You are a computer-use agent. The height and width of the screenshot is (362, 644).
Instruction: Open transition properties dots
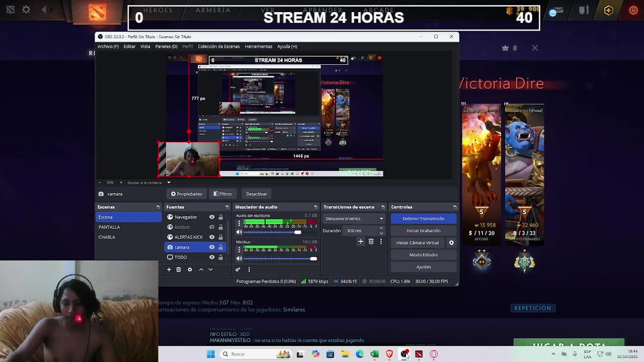[381, 242]
